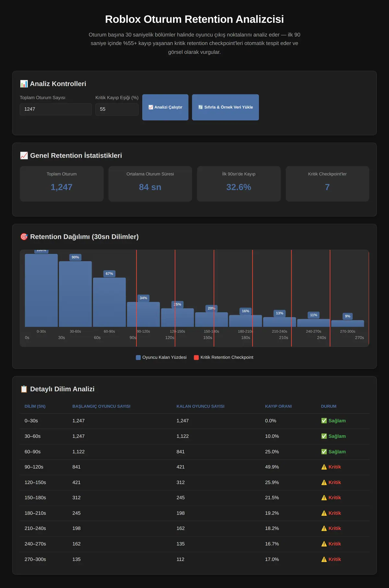Click the target icon beside Retention Dağılımı heading
389x588 pixels.
pos(24,237)
